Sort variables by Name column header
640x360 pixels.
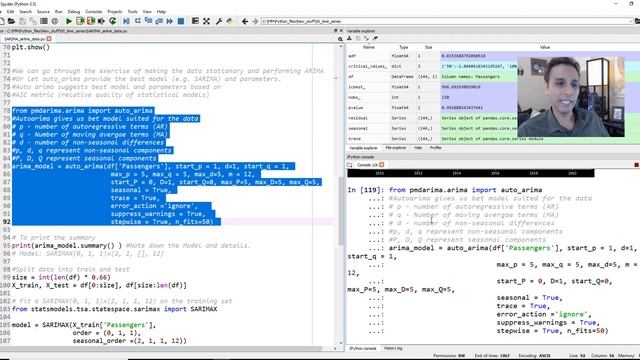point(369,47)
